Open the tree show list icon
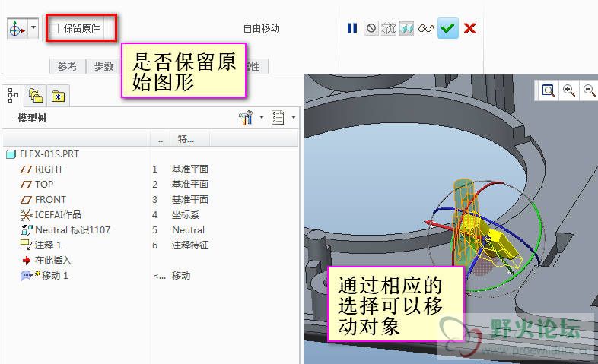 [x=278, y=118]
